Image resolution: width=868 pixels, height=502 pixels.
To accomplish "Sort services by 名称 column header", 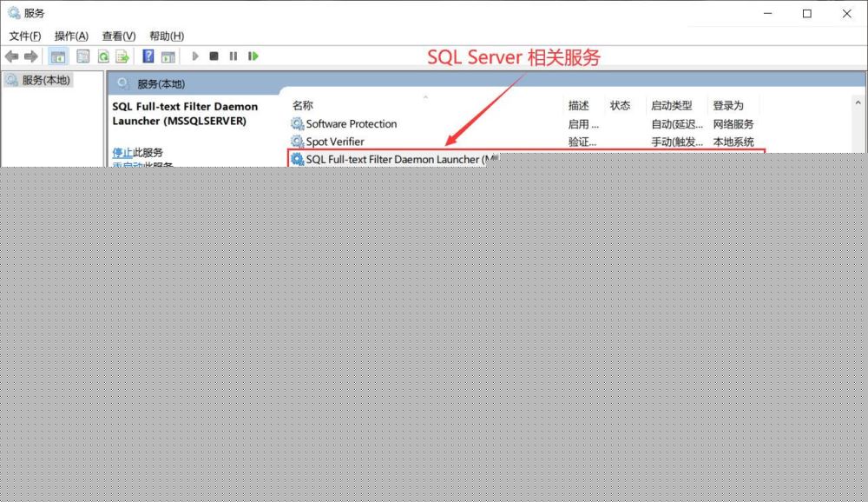I will coord(303,105).
